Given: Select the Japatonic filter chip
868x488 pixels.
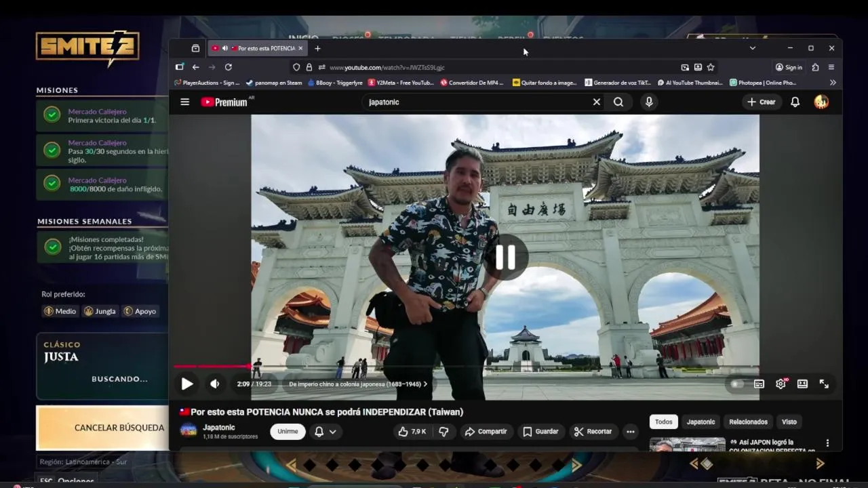Looking at the screenshot, I should (701, 422).
